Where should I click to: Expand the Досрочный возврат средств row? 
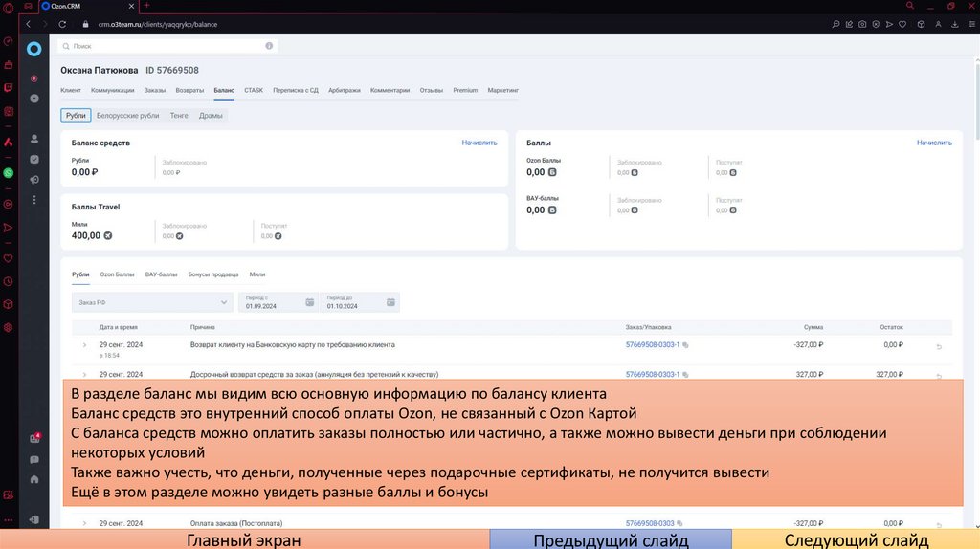pyautogui.click(x=85, y=375)
